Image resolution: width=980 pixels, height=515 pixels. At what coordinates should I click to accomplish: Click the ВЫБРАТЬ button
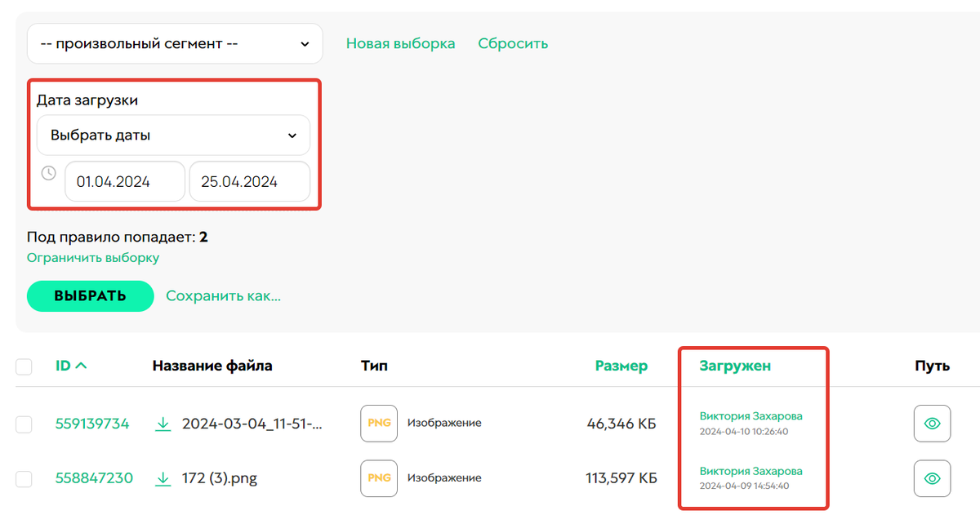91,296
